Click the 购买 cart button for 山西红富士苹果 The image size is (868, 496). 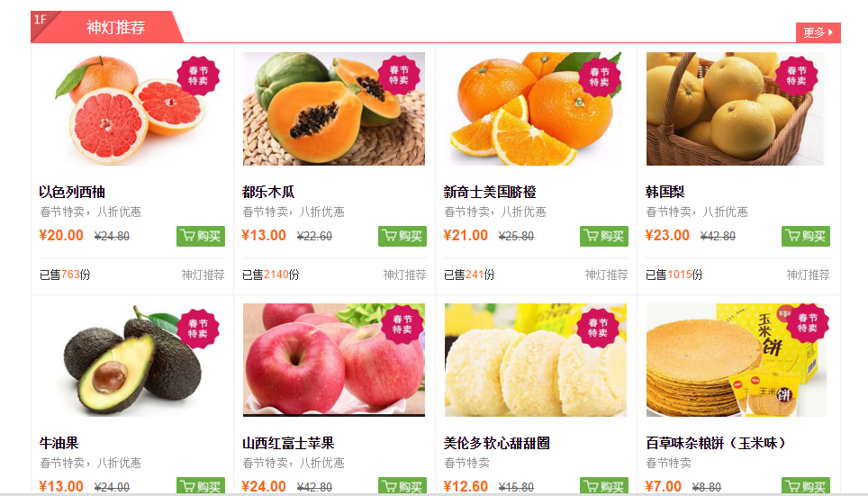[402, 485]
